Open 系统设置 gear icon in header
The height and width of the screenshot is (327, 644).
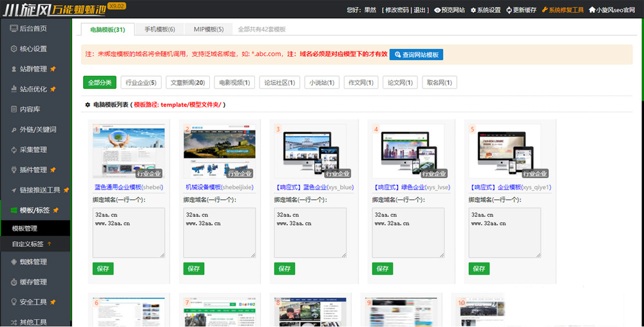474,10
